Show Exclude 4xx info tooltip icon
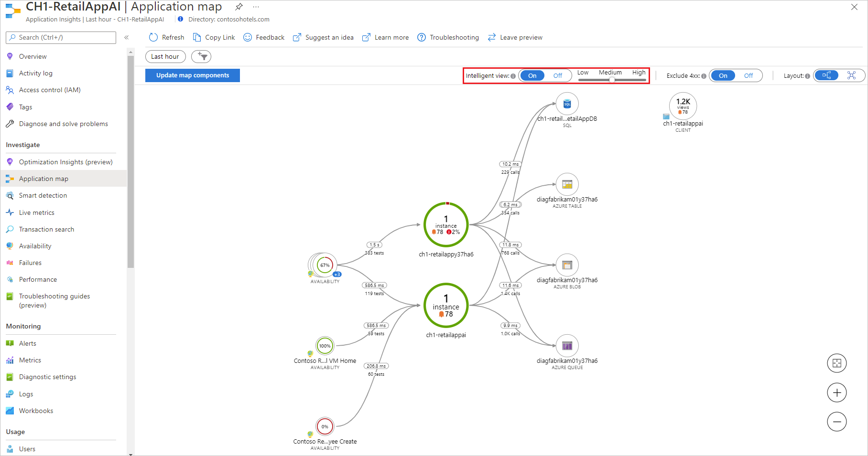Viewport: 868px width, 456px height. pos(704,76)
